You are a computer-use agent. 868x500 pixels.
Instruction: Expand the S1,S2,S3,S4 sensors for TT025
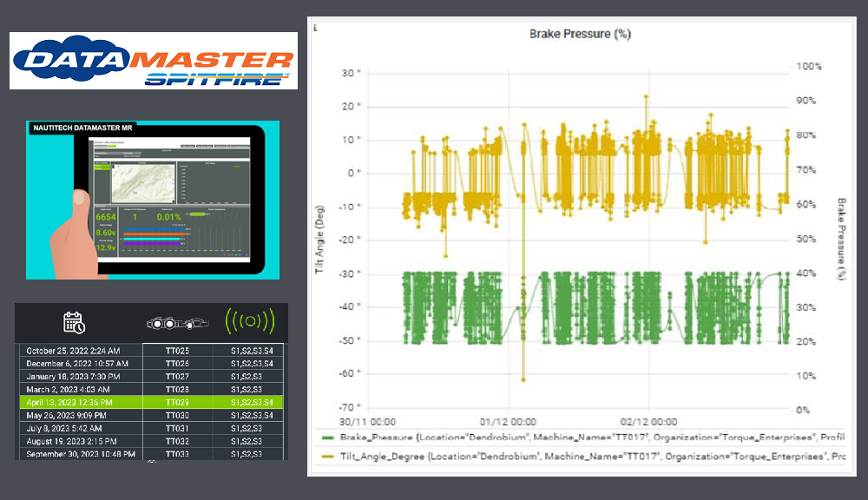tap(253, 352)
